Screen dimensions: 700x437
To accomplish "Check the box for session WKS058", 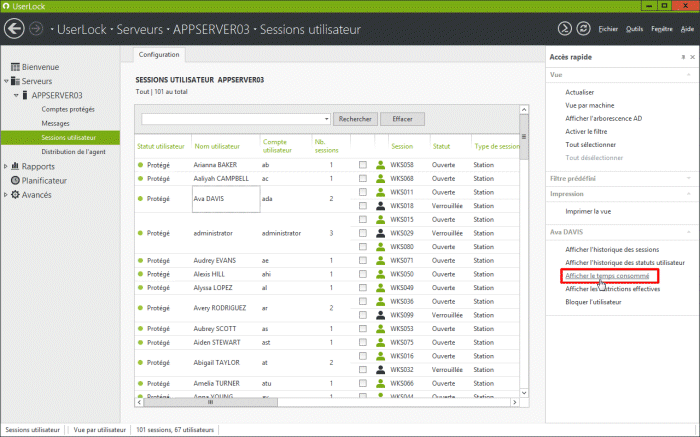I will click(x=363, y=165).
